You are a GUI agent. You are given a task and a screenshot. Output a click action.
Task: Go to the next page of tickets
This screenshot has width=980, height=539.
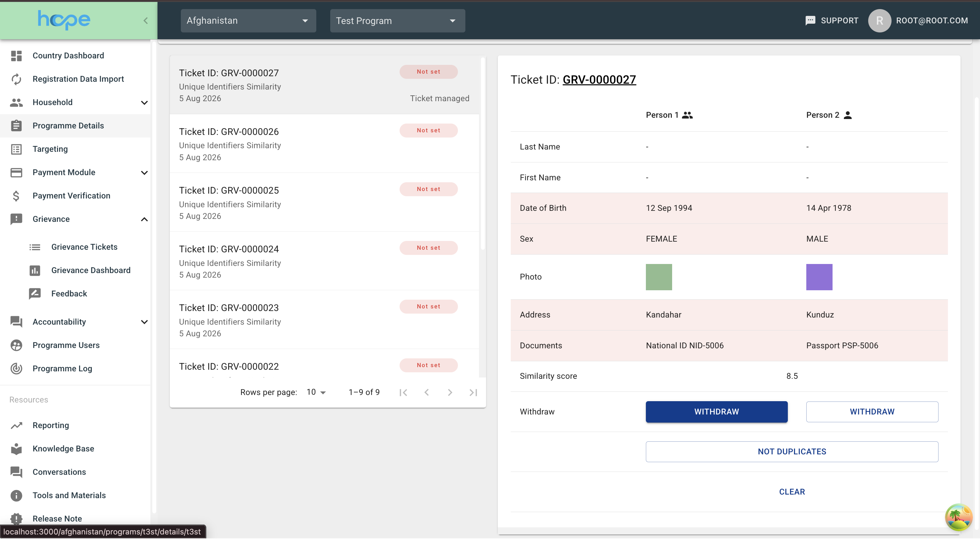click(450, 392)
